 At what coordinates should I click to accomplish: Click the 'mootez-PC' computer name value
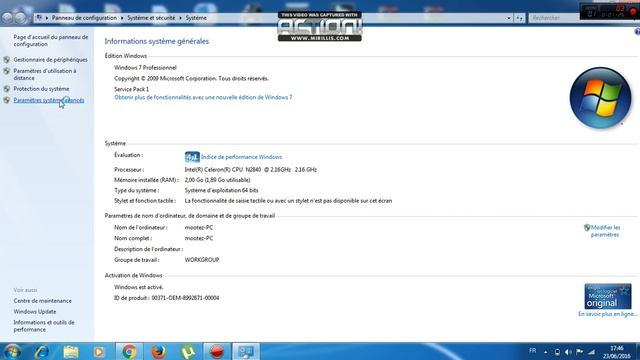tap(199, 227)
